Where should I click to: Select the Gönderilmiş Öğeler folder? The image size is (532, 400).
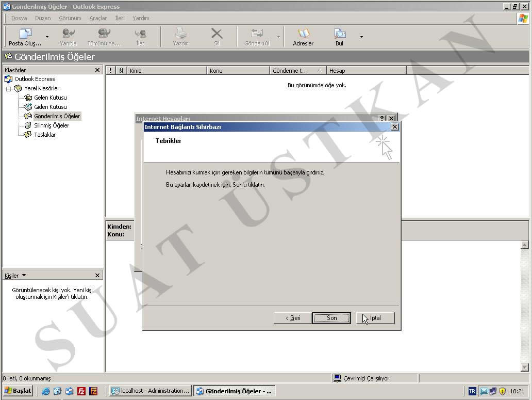[x=57, y=116]
